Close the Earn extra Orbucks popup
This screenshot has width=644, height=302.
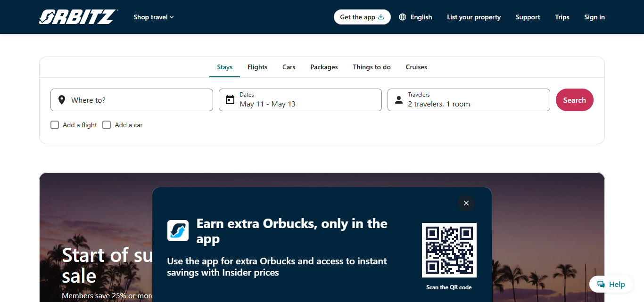pos(466,203)
